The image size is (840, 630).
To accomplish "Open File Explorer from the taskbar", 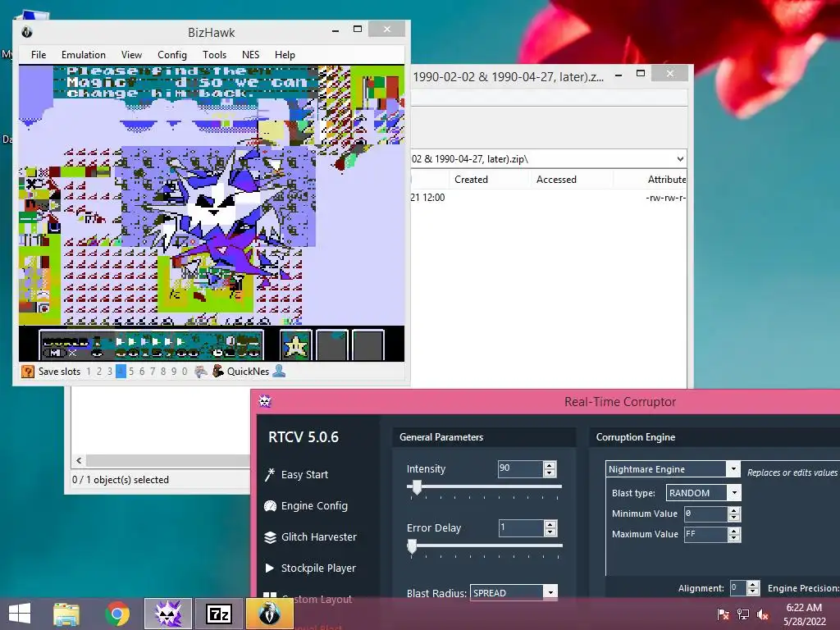I will (x=66, y=614).
